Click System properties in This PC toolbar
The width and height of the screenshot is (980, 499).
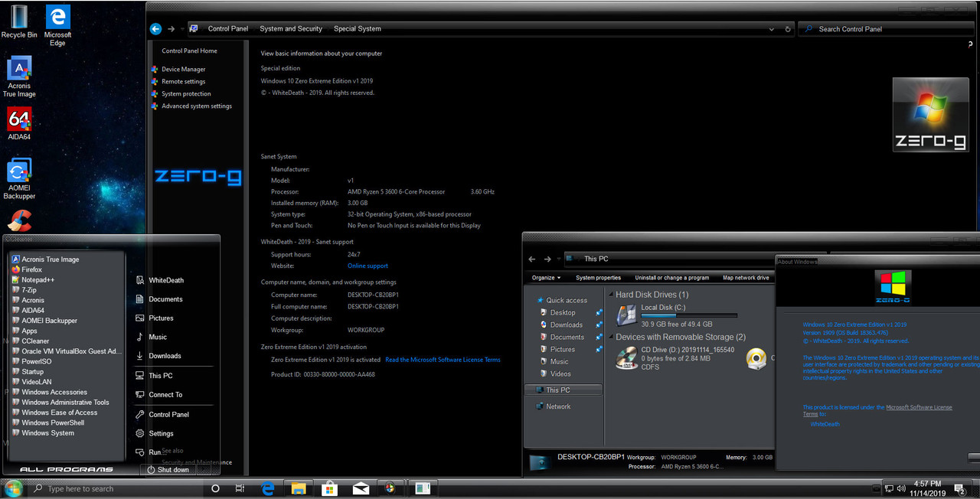click(x=598, y=278)
